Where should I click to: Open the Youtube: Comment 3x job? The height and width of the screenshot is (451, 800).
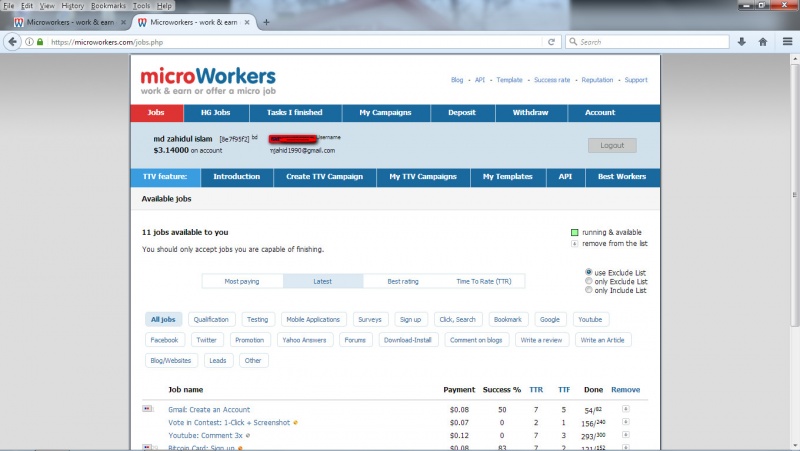coord(206,435)
